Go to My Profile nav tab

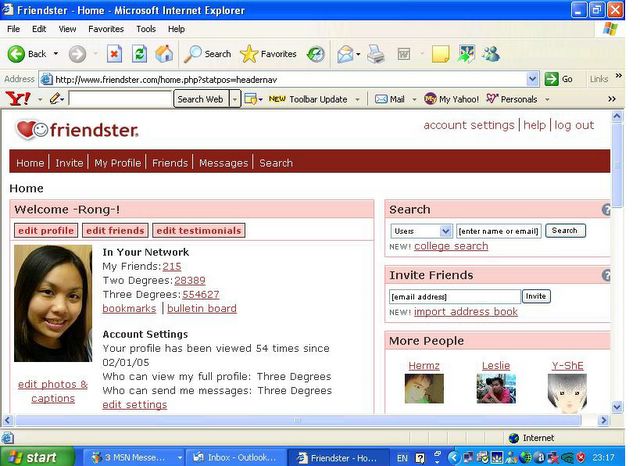[118, 163]
